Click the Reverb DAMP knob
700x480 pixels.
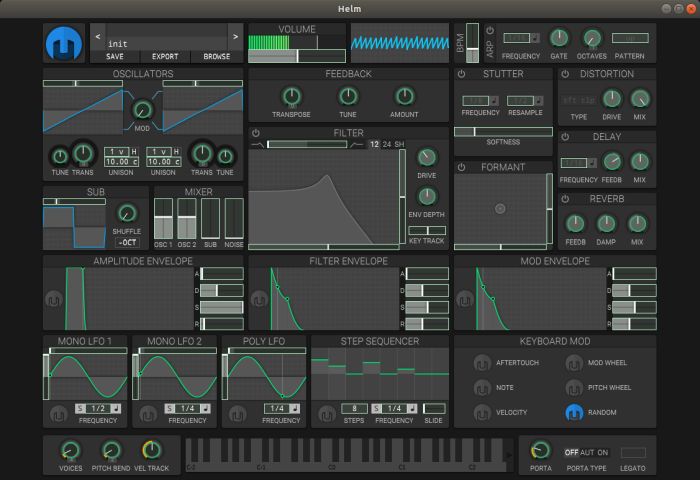pos(606,224)
